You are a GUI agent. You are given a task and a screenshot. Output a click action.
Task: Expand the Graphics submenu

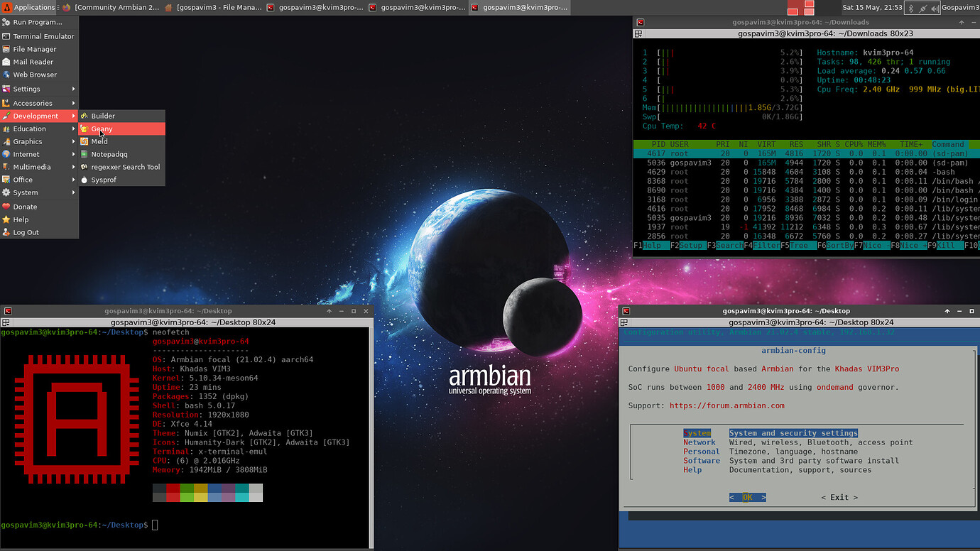coord(39,141)
